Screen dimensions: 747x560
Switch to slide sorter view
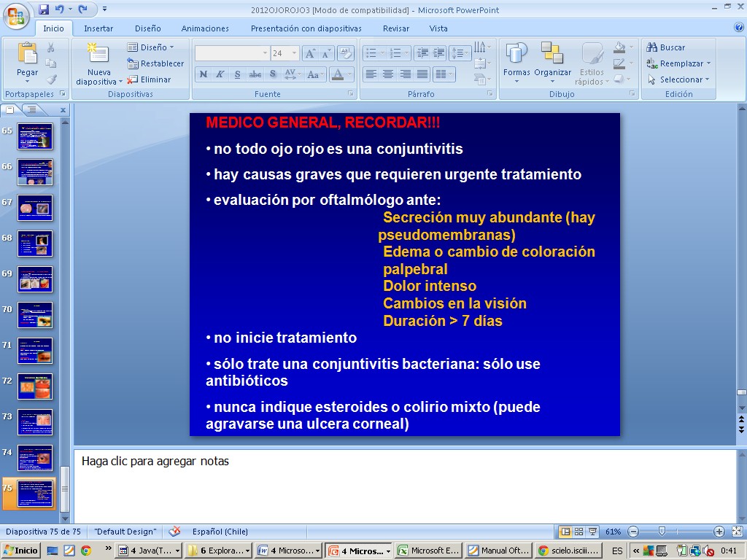coord(578,532)
